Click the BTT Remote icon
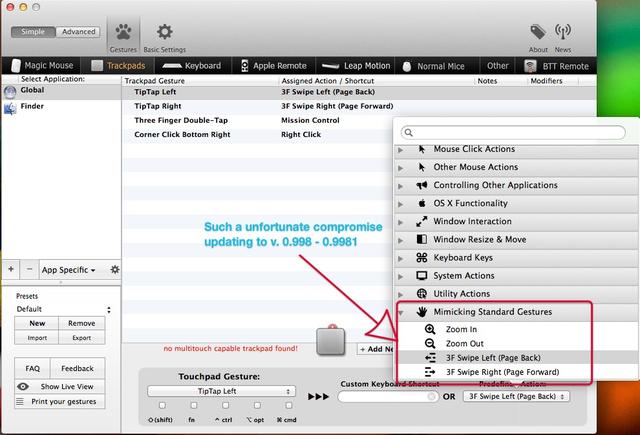 [x=530, y=66]
